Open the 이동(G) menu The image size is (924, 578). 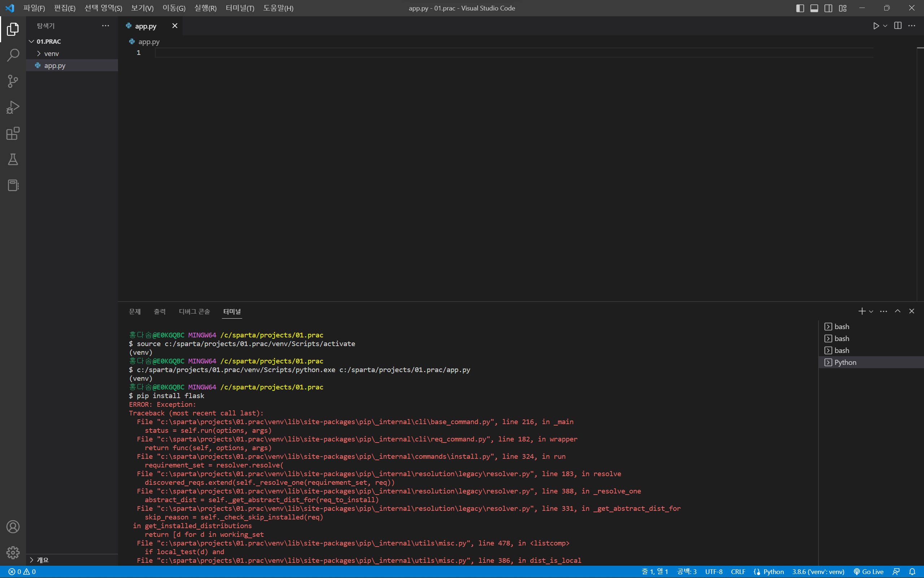[174, 8]
